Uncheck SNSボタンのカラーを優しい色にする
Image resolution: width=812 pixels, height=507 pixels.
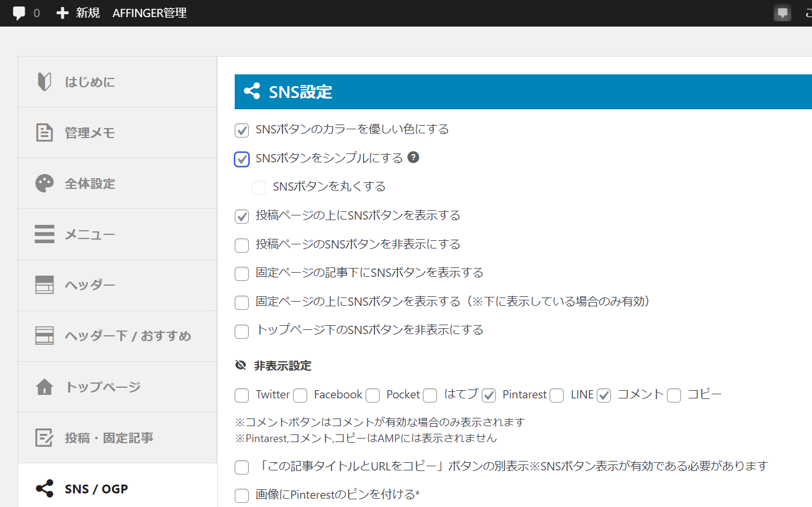(x=242, y=130)
